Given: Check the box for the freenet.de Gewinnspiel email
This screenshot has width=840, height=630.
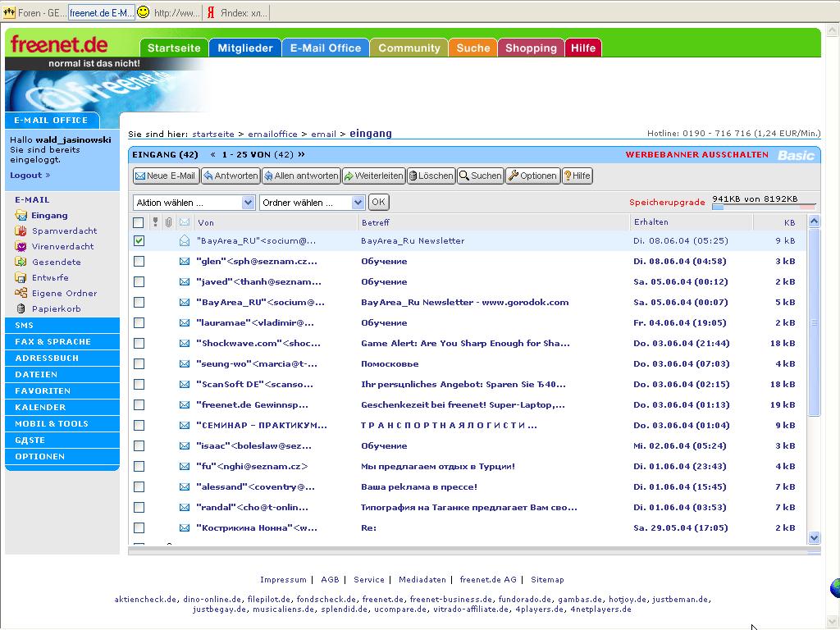Looking at the screenshot, I should point(139,405).
